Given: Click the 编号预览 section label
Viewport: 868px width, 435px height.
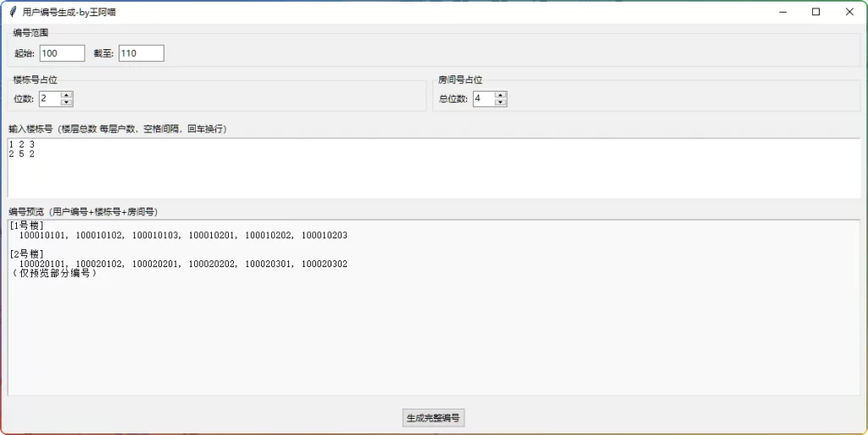Looking at the screenshot, I should (83, 212).
